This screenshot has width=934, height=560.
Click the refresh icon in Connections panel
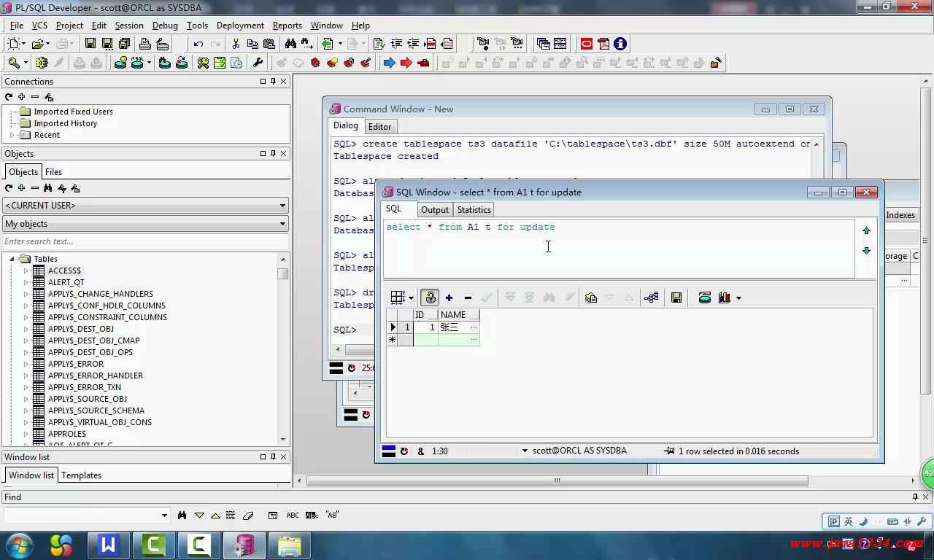click(x=9, y=97)
